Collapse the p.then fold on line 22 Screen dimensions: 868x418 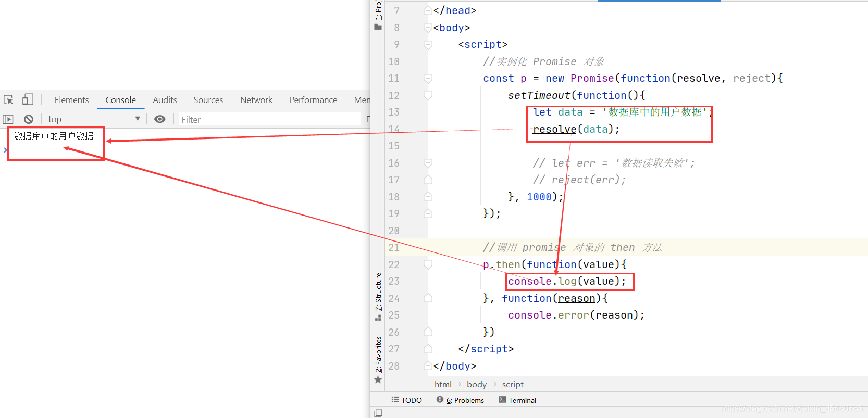pyautogui.click(x=428, y=264)
